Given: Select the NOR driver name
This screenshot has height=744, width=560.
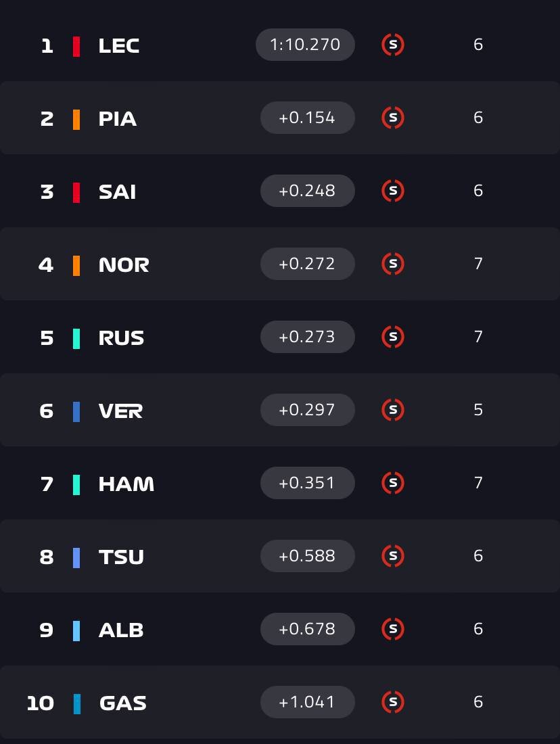Looking at the screenshot, I should [124, 265].
